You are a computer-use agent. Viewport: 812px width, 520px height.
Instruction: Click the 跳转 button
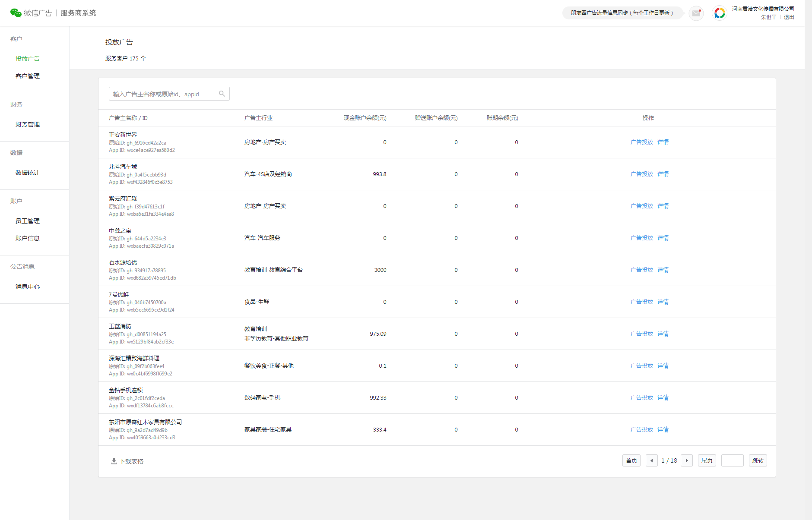[x=758, y=460]
